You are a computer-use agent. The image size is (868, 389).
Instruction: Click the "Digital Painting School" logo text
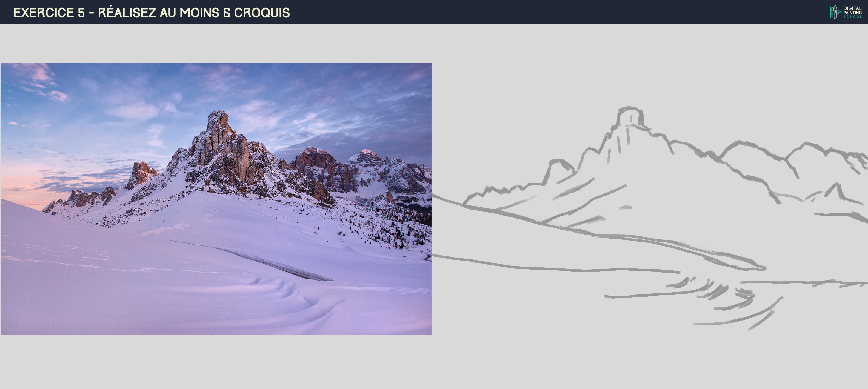pos(852,12)
